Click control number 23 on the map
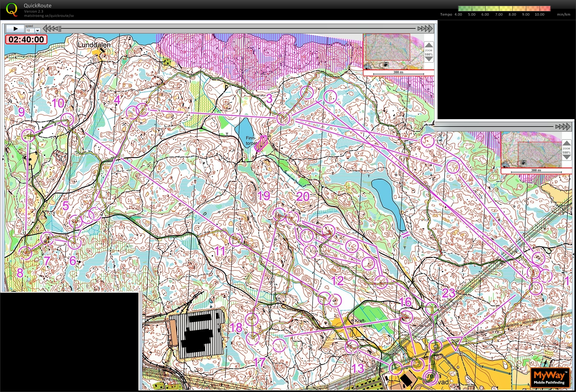The height and width of the screenshot is (392, 576). pyautogui.click(x=449, y=293)
